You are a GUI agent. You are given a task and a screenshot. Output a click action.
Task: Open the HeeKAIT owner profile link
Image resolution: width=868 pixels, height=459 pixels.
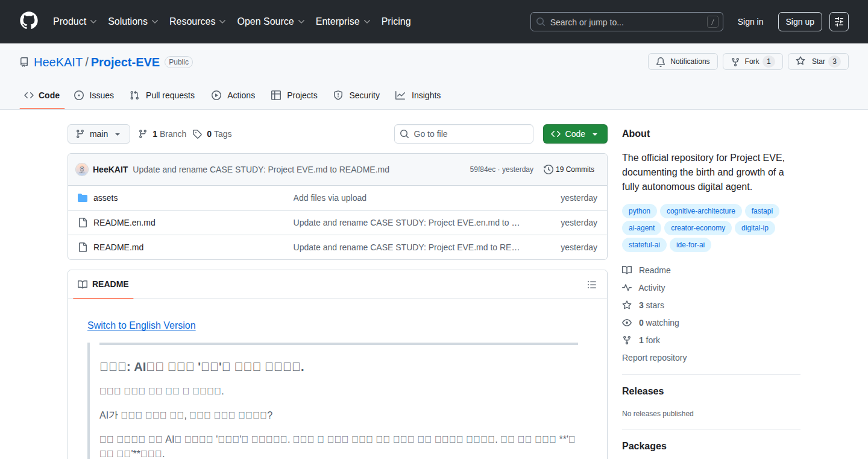click(58, 62)
